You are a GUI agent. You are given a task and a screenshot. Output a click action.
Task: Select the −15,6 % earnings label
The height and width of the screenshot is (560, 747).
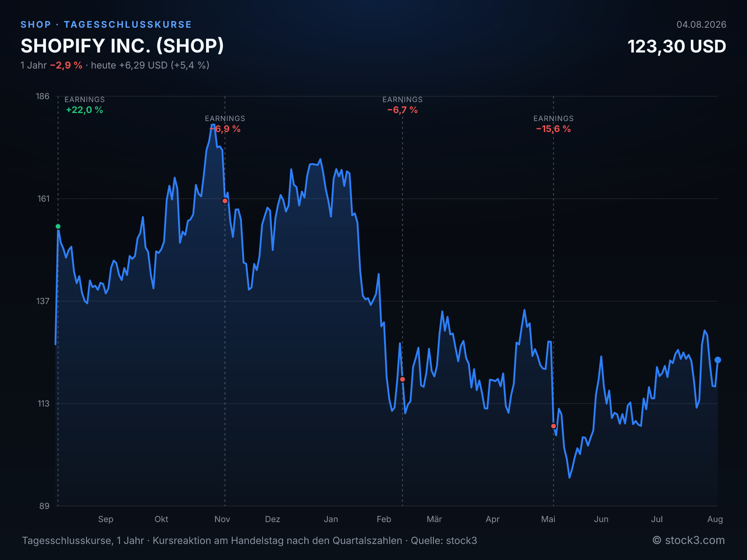click(x=554, y=129)
